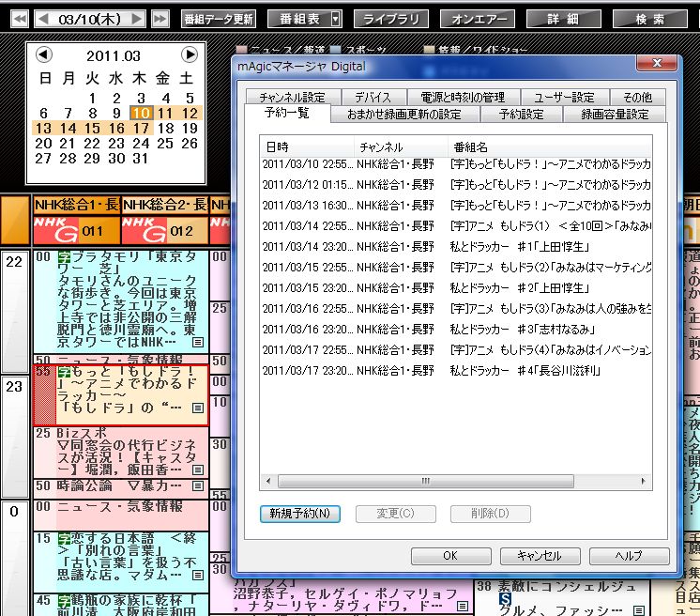This screenshot has height=616, width=700.
Task: Click the horizontal scrollbar thumb in reservation list
Action: click(425, 481)
